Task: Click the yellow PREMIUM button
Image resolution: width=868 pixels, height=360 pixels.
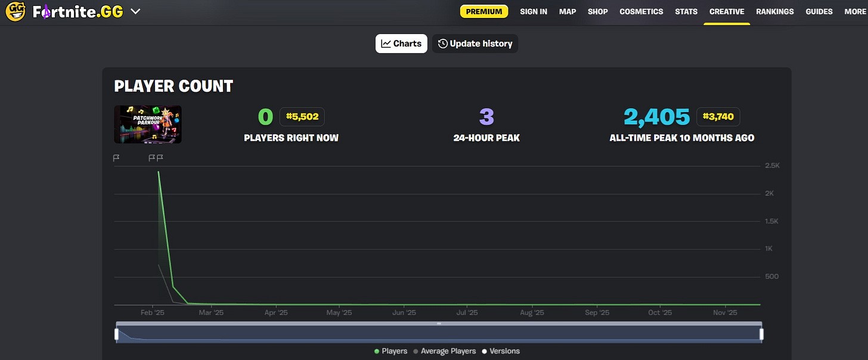Action: pyautogui.click(x=484, y=11)
